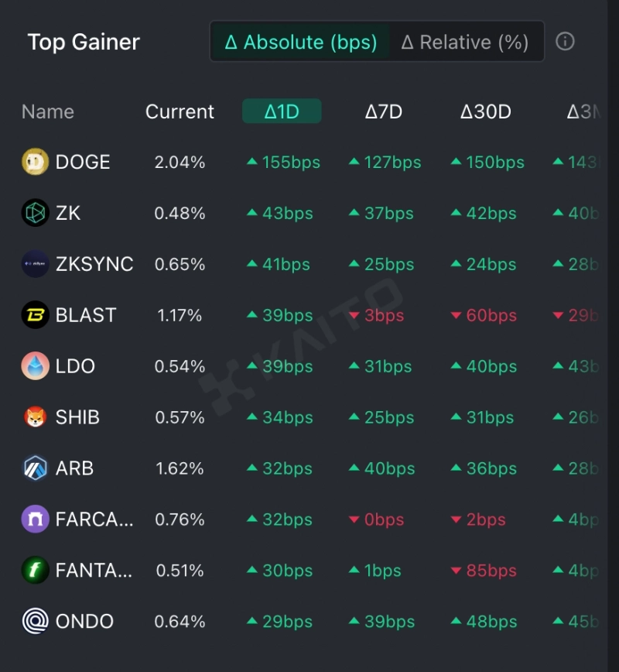Click the BLAST token icon
619x672 pixels.
35,315
